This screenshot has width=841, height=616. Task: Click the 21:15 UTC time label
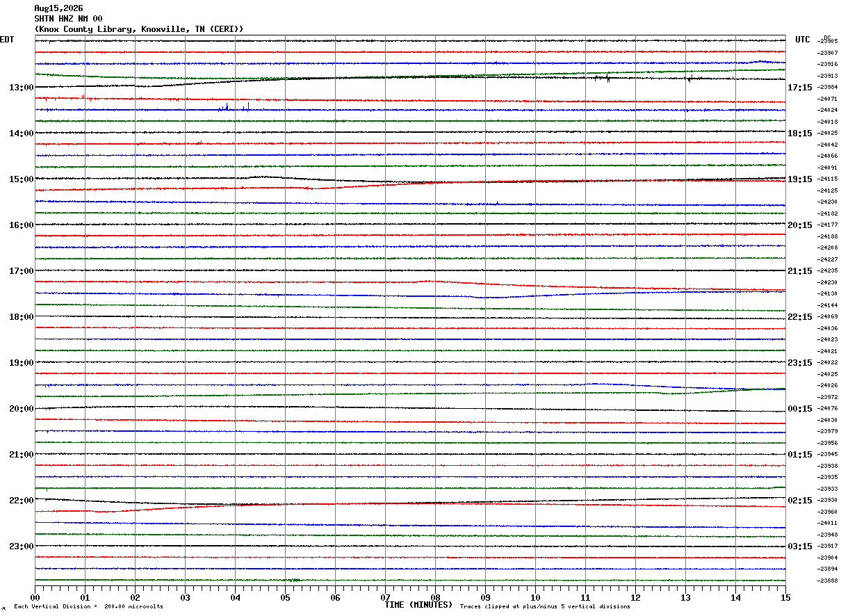pyautogui.click(x=800, y=271)
